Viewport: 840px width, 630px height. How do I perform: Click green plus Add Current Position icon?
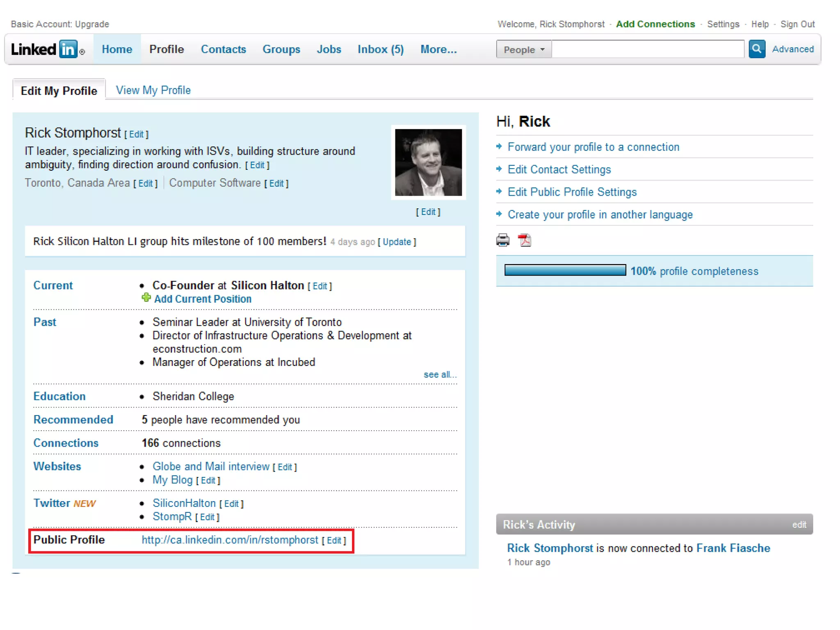point(146,298)
